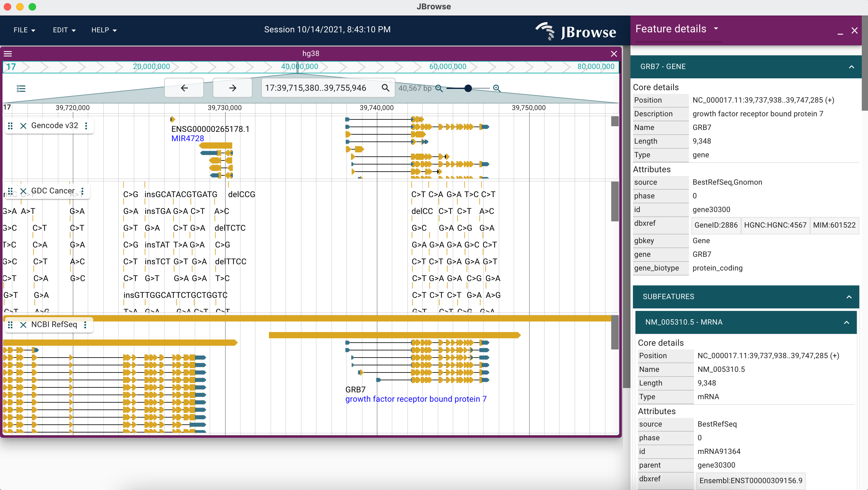Collapse the GRB7 - GENE section
The height and width of the screenshot is (490, 868).
click(851, 67)
